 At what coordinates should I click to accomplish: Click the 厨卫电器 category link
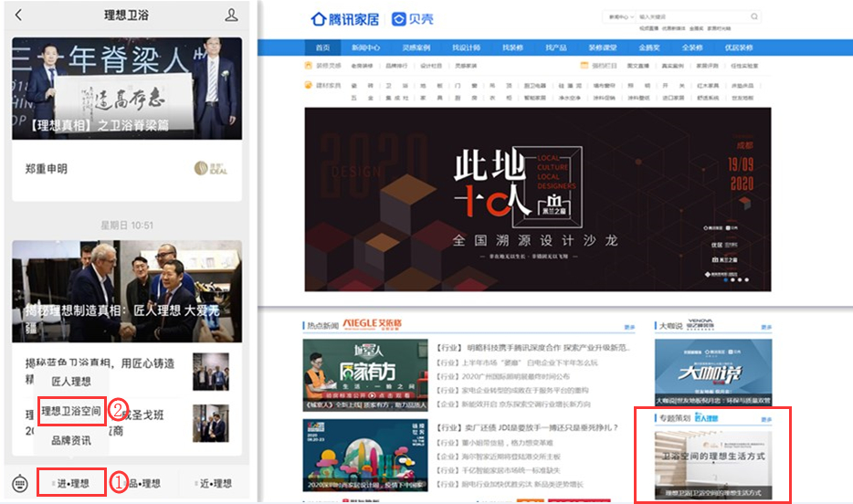534,85
